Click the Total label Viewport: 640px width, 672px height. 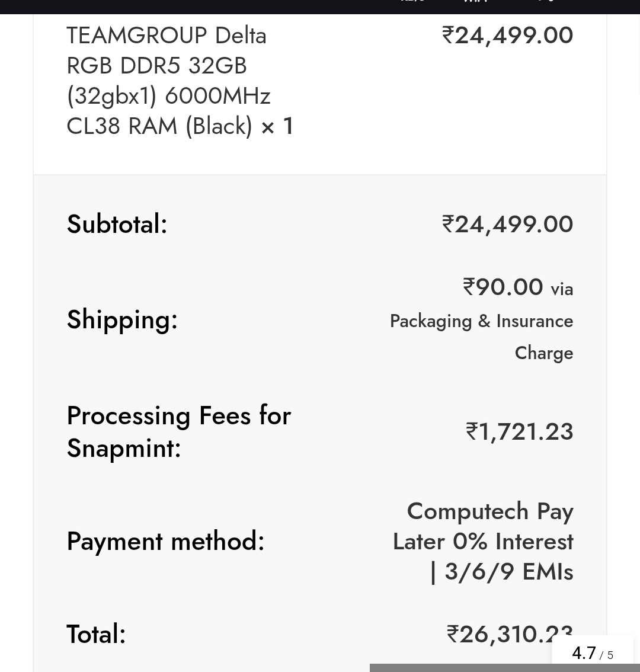pos(96,634)
